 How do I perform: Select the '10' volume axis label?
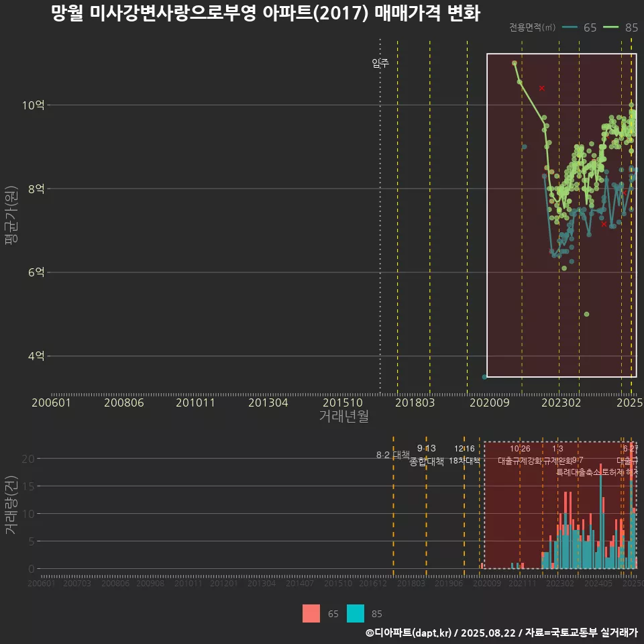coord(28,514)
